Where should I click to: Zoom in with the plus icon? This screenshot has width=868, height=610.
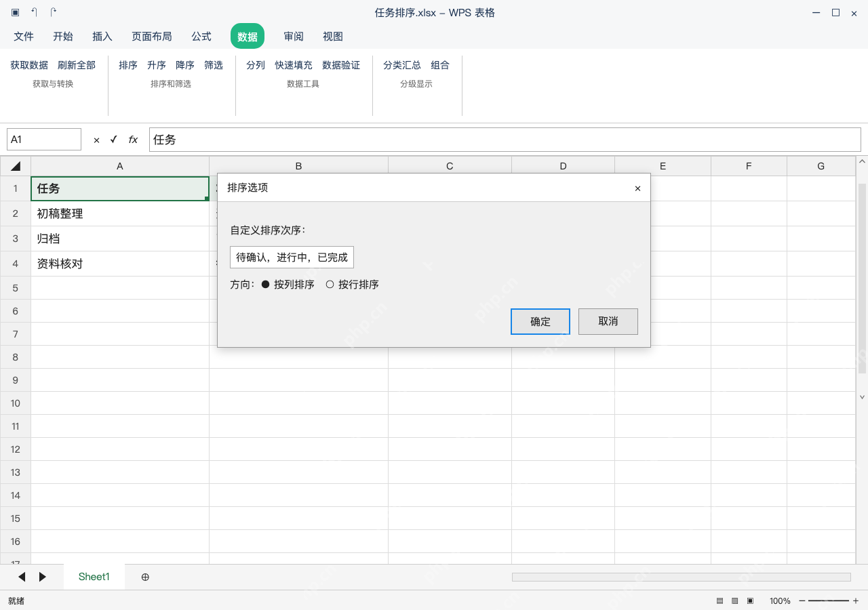pyautogui.click(x=856, y=601)
